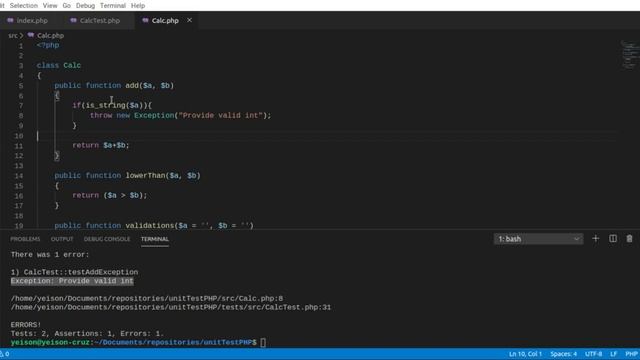640x360 pixels.
Task: Open the CalcTest.php:31 path link in terminal
Action: tap(171, 307)
